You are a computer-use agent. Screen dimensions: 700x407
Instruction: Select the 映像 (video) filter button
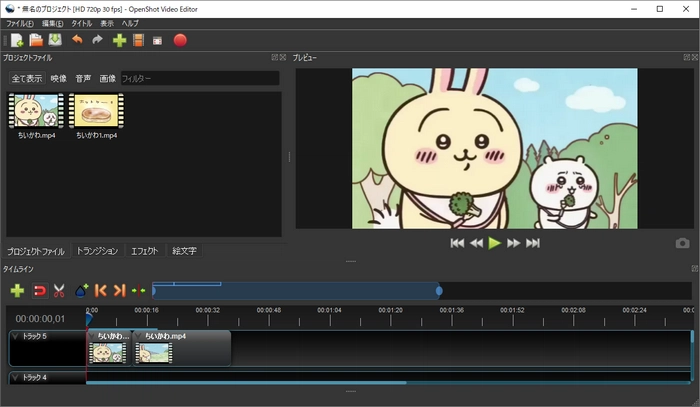[x=59, y=78]
